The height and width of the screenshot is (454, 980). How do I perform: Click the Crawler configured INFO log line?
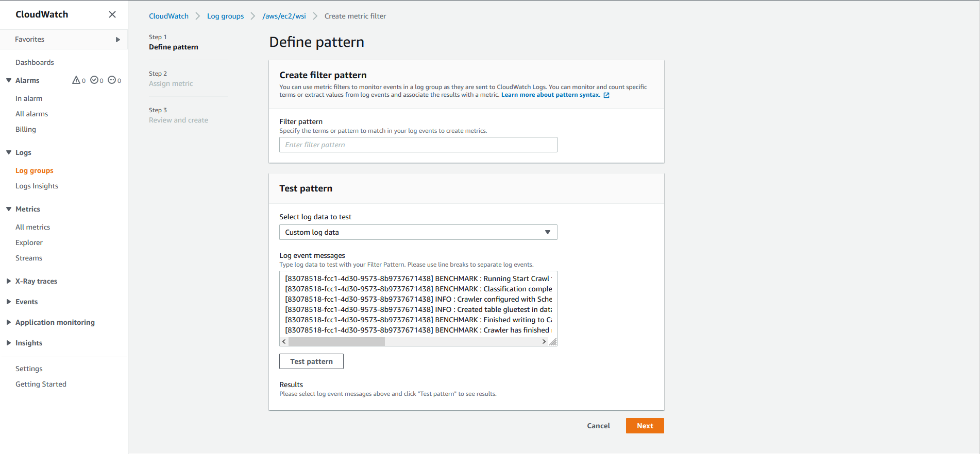[418, 299]
